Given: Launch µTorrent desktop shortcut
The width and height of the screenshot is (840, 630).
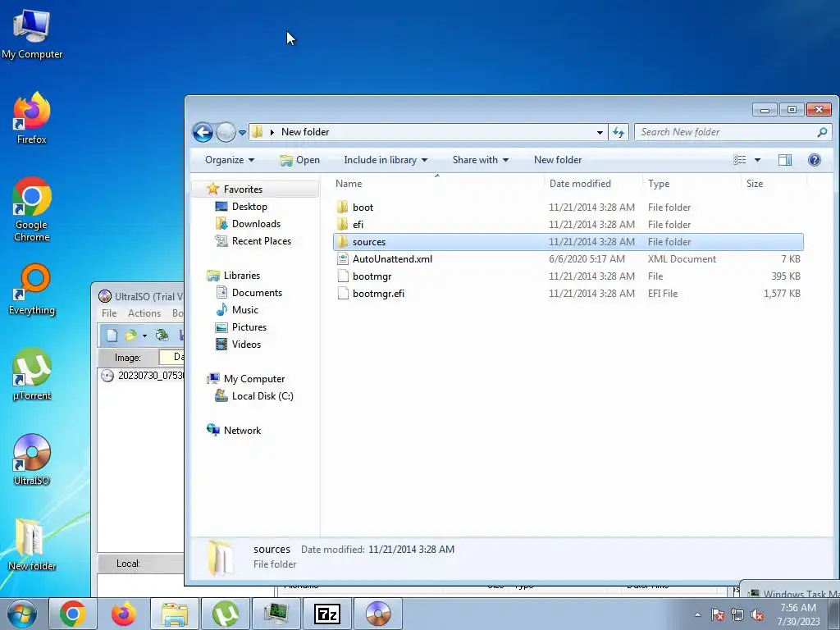Looking at the screenshot, I should [32, 374].
